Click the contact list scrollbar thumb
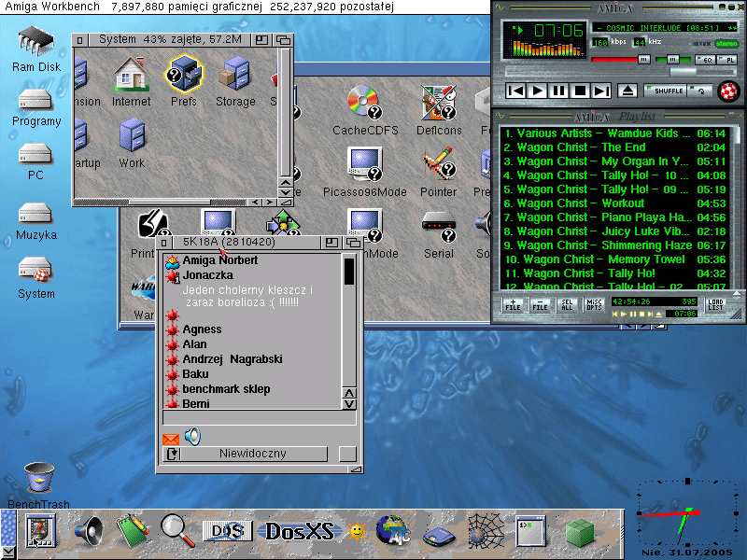 [349, 271]
